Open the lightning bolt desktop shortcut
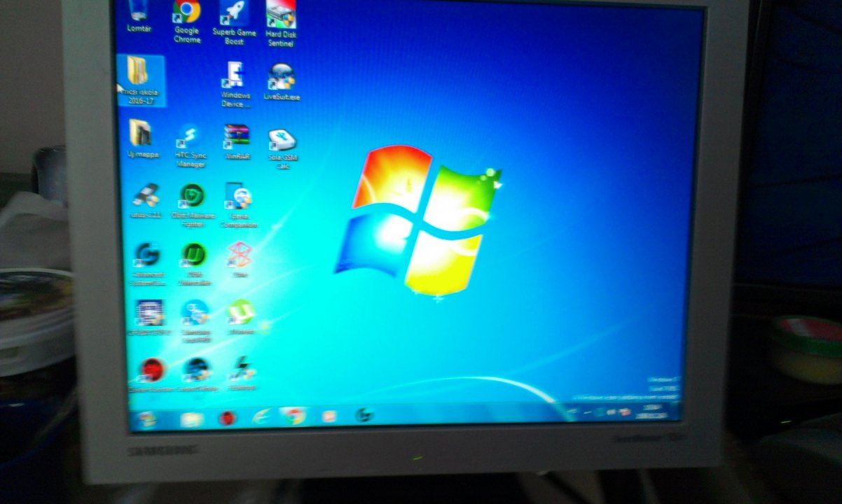Screen dimensions: 842x504 pyautogui.click(x=242, y=373)
